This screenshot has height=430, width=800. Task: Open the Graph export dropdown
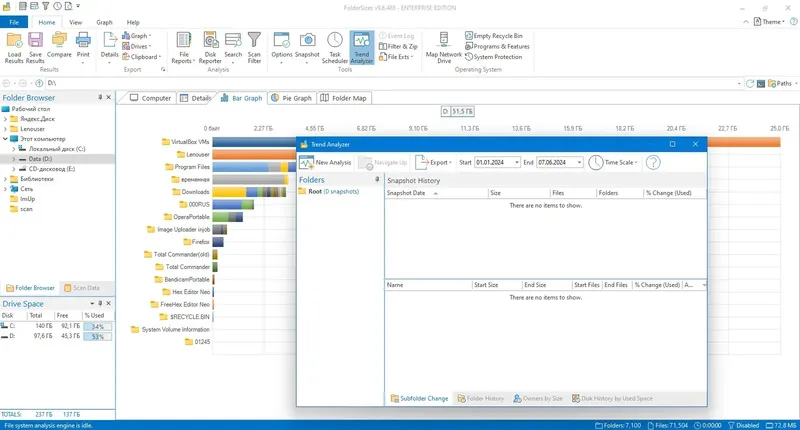pyautogui.click(x=137, y=36)
